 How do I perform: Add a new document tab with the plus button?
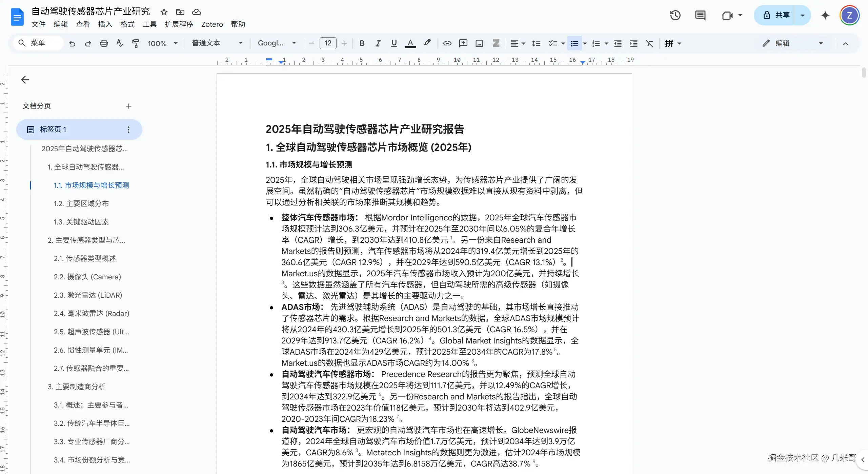tap(129, 106)
